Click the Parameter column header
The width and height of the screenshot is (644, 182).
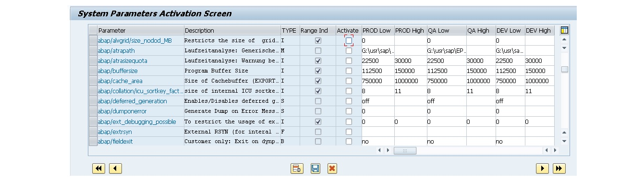[x=140, y=30]
